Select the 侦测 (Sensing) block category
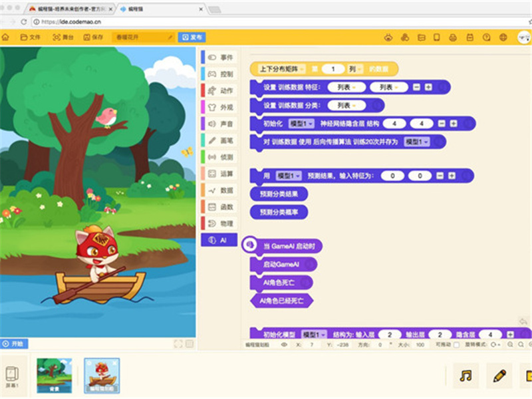The height and width of the screenshot is (399, 532). point(219,157)
